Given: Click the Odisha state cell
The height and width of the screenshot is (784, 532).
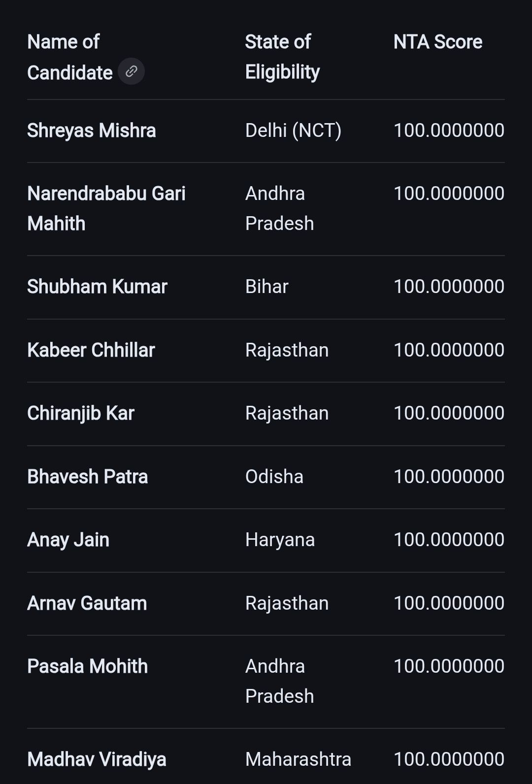Looking at the screenshot, I should click(274, 477).
